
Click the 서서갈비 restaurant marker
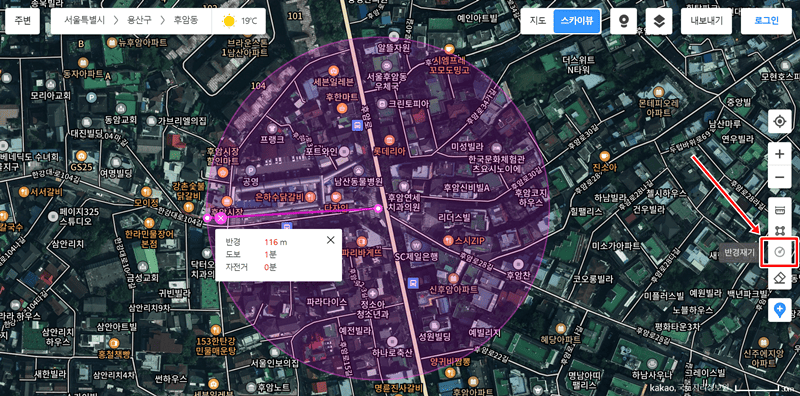(x=23, y=191)
